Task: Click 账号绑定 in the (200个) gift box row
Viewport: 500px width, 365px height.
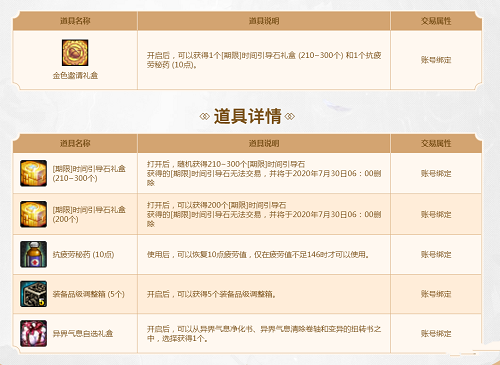Action: (x=436, y=214)
